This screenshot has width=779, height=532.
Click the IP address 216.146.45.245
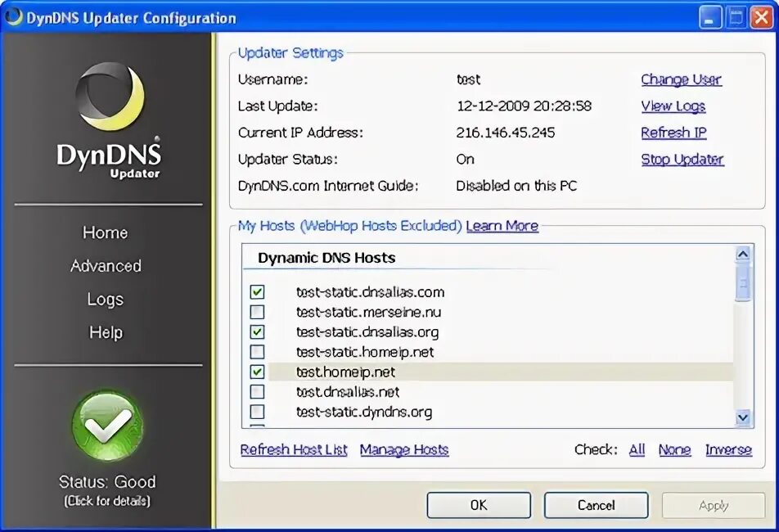pyautogui.click(x=505, y=133)
